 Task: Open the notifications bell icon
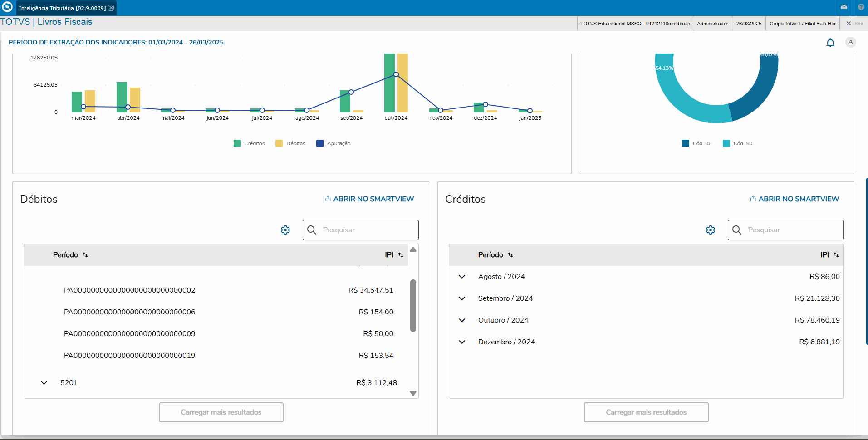tap(830, 43)
